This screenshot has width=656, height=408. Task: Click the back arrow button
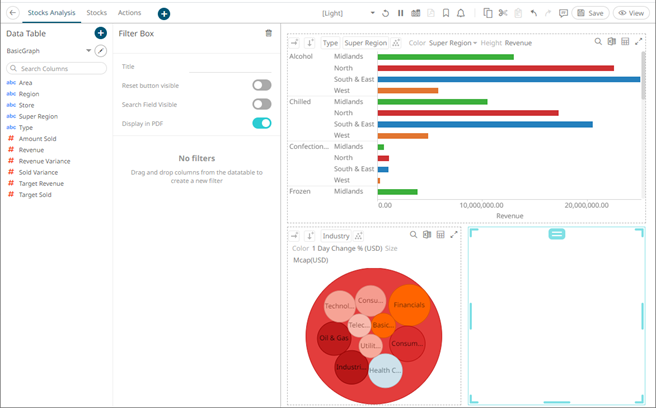[x=11, y=13]
